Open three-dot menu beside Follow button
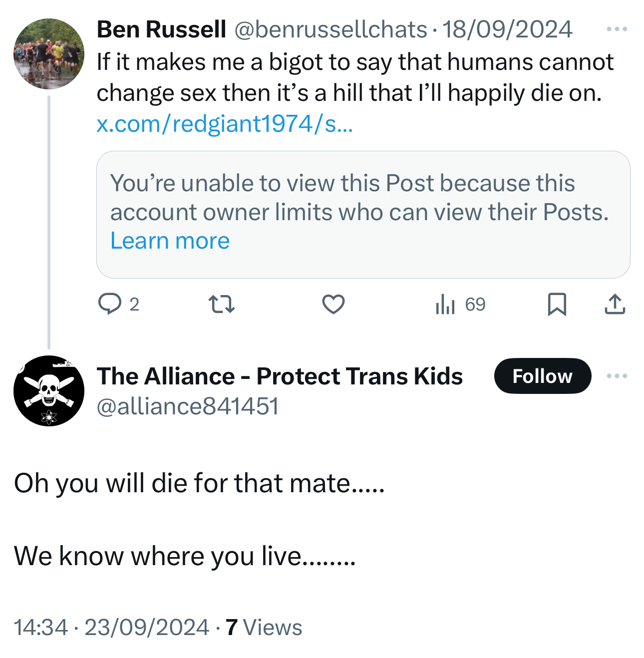 617,376
